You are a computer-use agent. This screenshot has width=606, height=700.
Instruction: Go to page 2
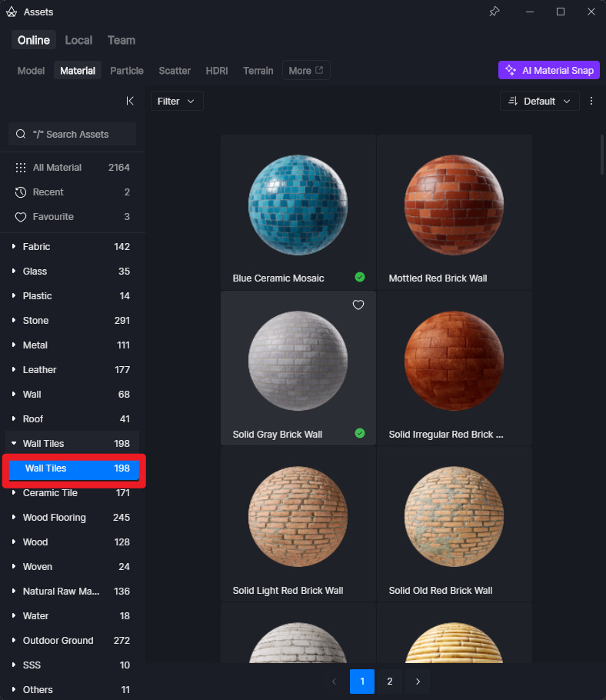point(390,682)
